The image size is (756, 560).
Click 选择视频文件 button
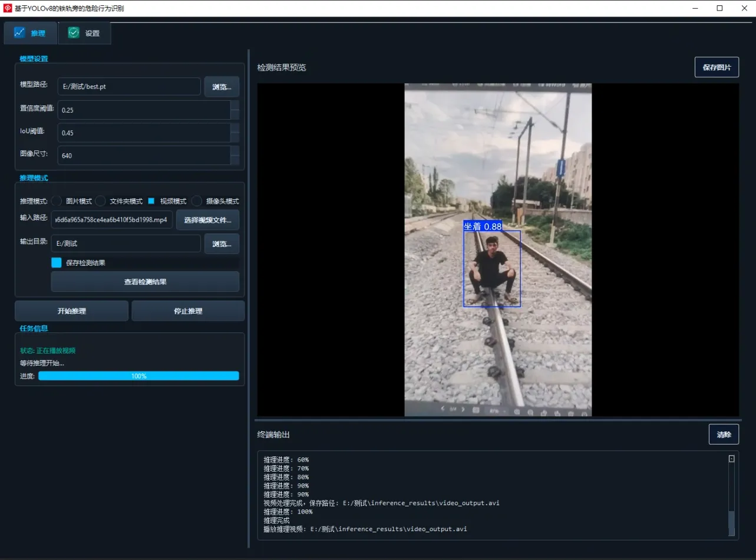(x=207, y=220)
